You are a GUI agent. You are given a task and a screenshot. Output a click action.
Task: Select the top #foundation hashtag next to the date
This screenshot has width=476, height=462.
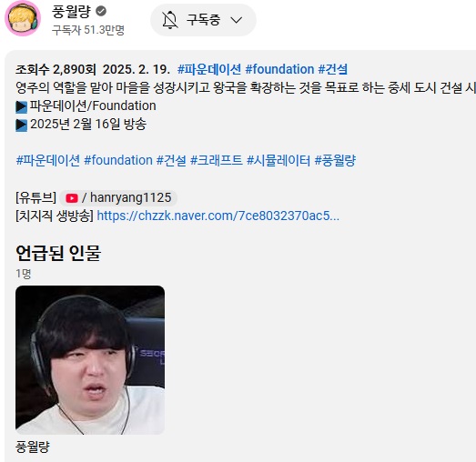279,69
